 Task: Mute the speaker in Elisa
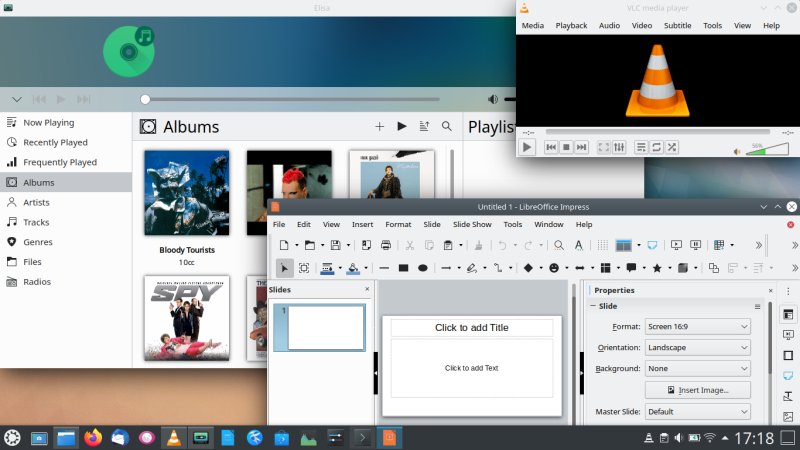click(x=493, y=99)
